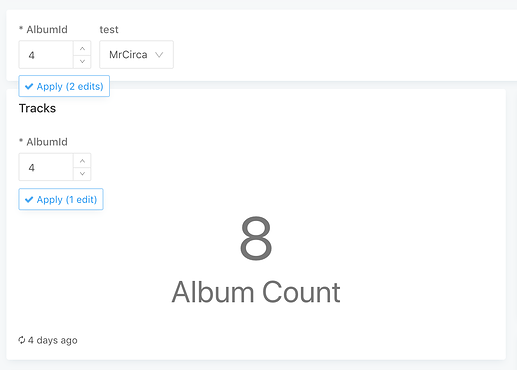Apply the 1 edit in Tracks widget
This screenshot has width=517, height=370.
(x=61, y=199)
